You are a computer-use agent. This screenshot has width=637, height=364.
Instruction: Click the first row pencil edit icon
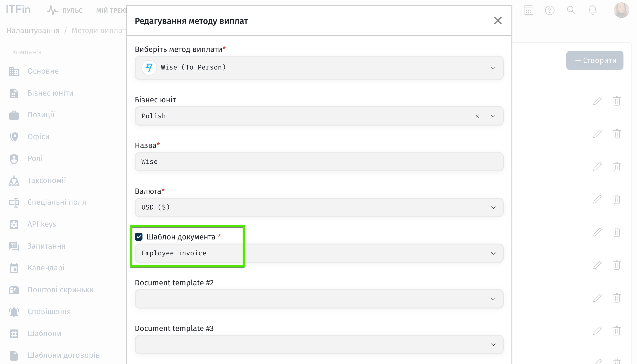(597, 101)
